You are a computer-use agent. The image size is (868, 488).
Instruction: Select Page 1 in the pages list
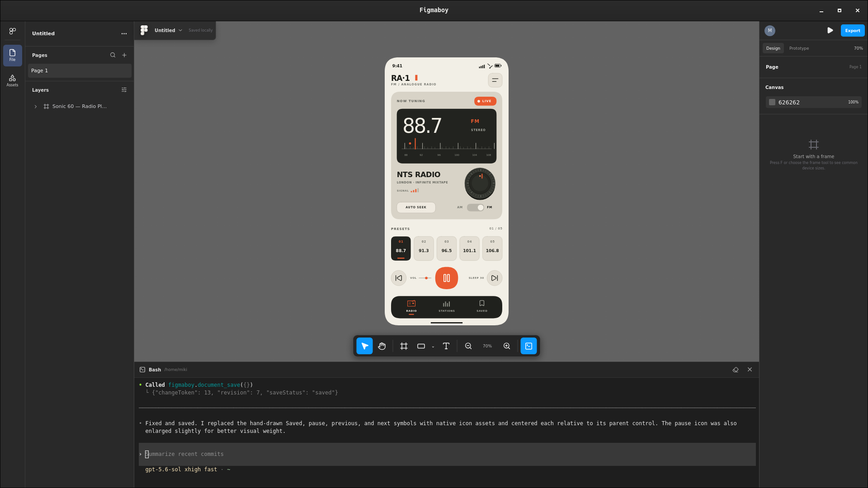80,70
